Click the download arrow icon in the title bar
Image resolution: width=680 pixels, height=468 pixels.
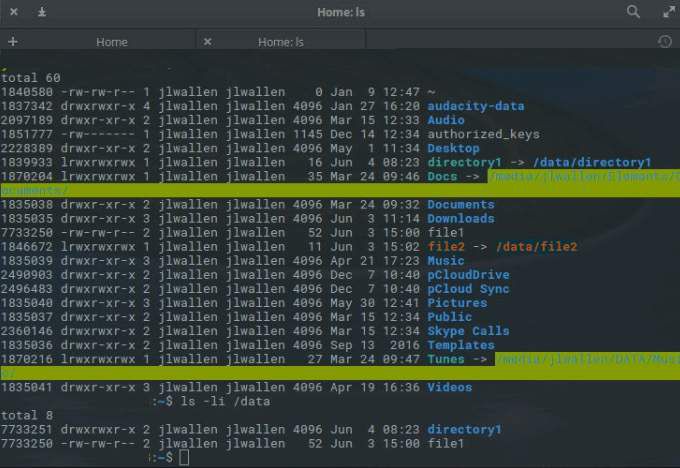point(42,12)
